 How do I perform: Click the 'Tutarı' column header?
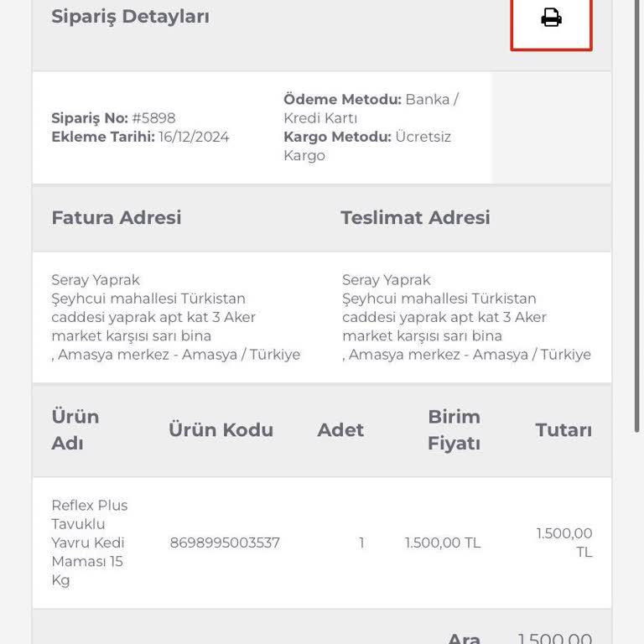(x=563, y=430)
